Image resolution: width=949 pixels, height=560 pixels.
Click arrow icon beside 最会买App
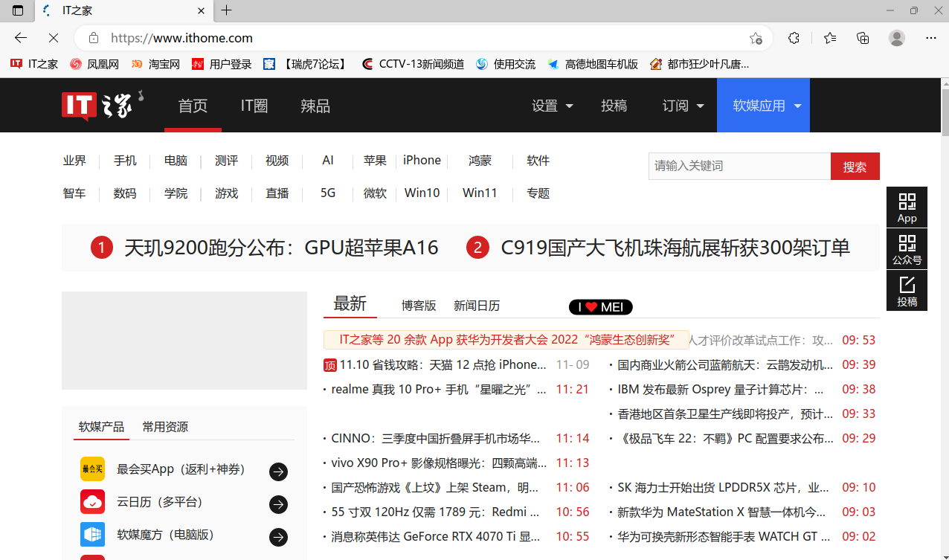(278, 472)
